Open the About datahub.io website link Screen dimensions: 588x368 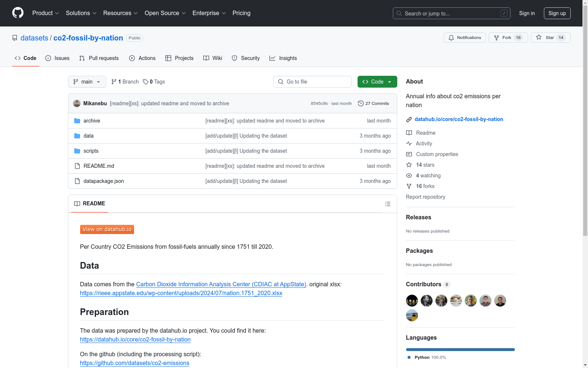[x=459, y=119]
